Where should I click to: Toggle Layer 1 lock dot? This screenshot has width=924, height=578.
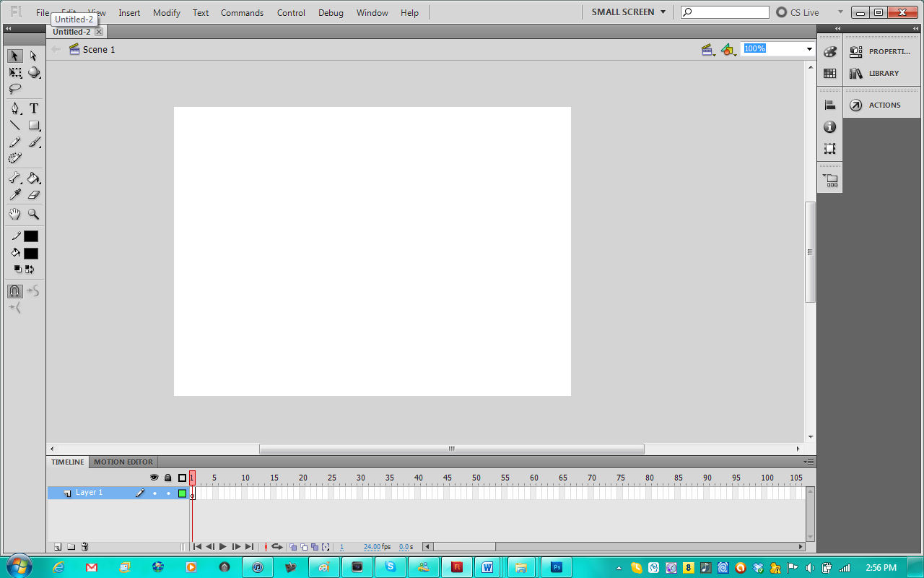pos(168,493)
